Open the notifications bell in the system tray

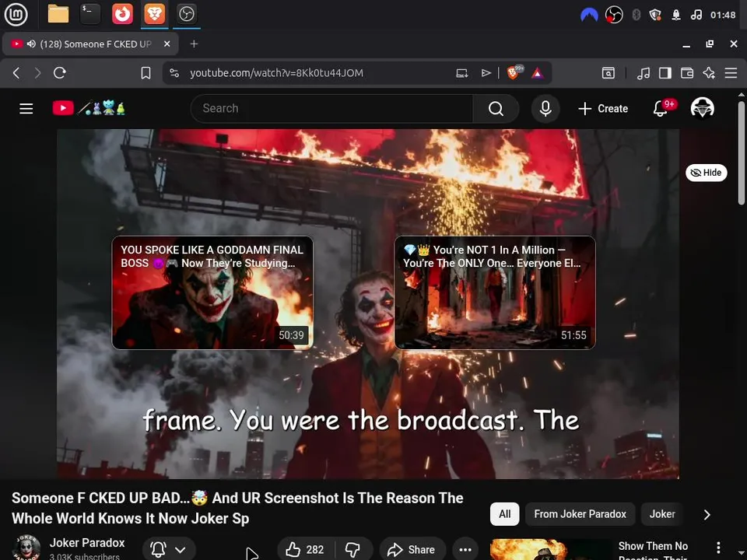tap(675, 15)
